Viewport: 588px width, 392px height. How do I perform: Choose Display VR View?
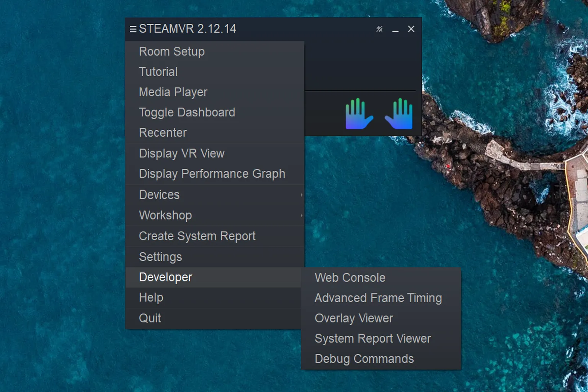pyautogui.click(x=215, y=154)
